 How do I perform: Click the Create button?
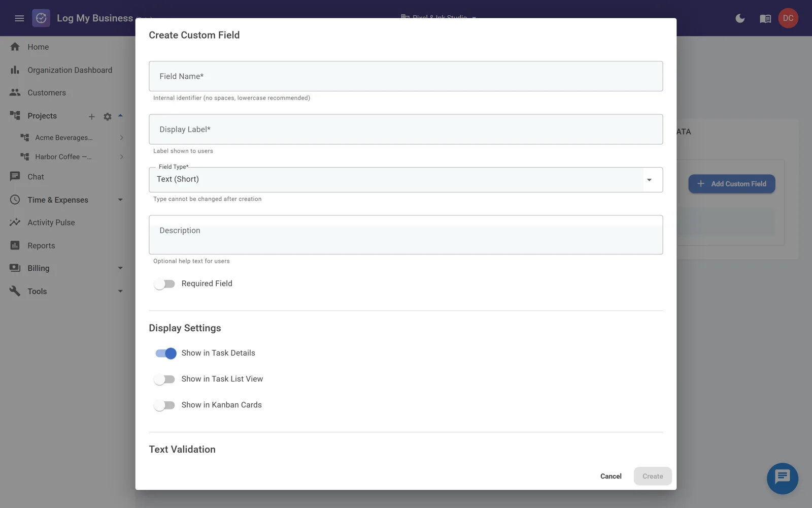point(653,476)
